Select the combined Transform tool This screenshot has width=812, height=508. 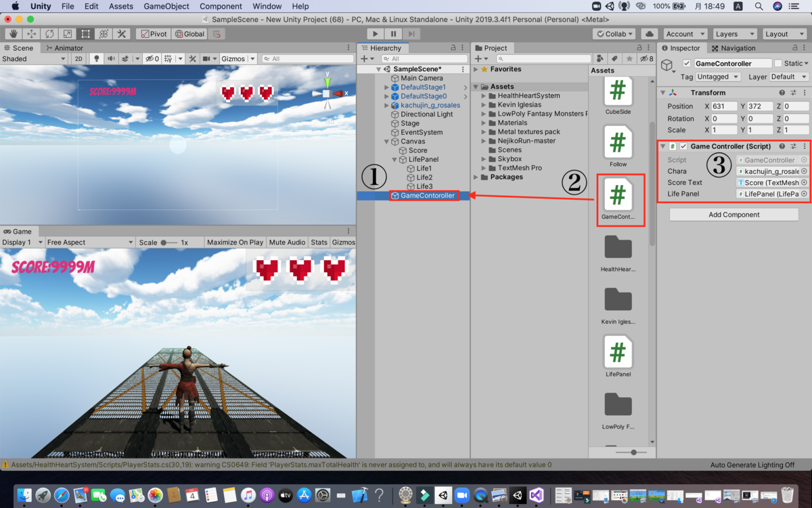click(x=104, y=34)
